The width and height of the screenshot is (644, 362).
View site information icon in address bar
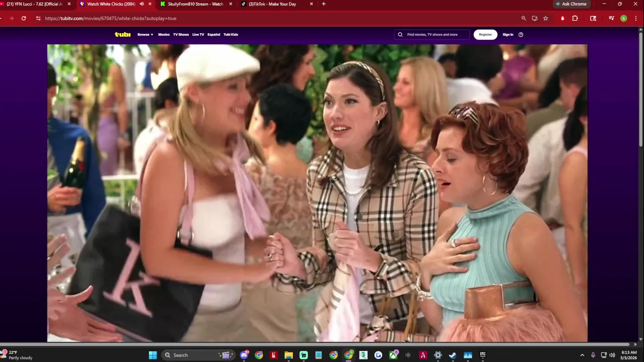pyautogui.click(x=38, y=18)
